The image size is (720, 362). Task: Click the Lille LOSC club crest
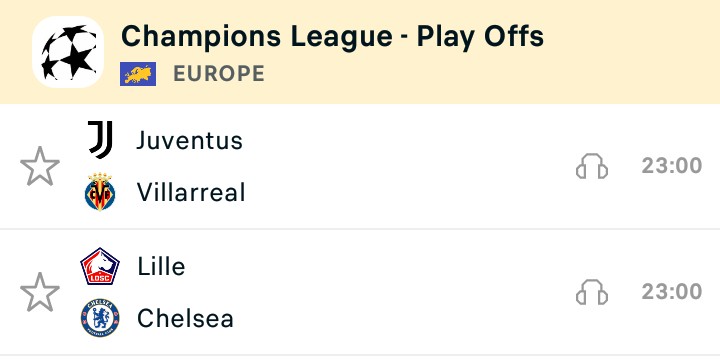[100, 266]
